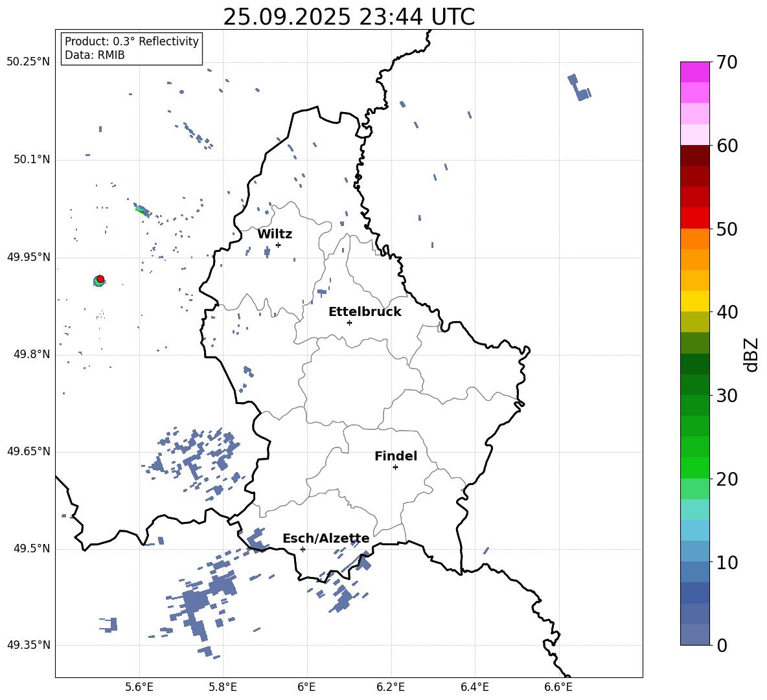Click the 5.6°E longitude label
The height and width of the screenshot is (700, 767).
point(139,687)
